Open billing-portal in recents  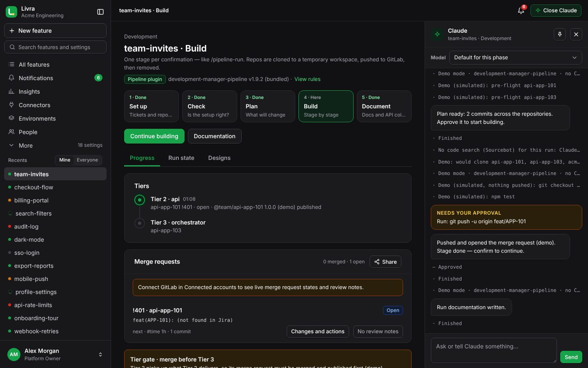click(55, 200)
